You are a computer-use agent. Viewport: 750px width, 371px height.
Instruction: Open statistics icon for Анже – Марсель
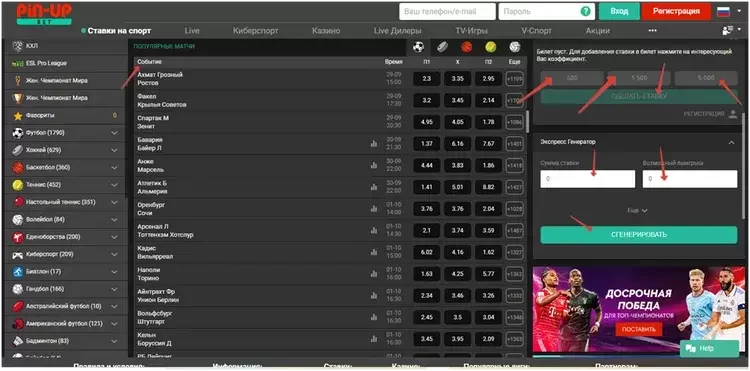(374, 165)
